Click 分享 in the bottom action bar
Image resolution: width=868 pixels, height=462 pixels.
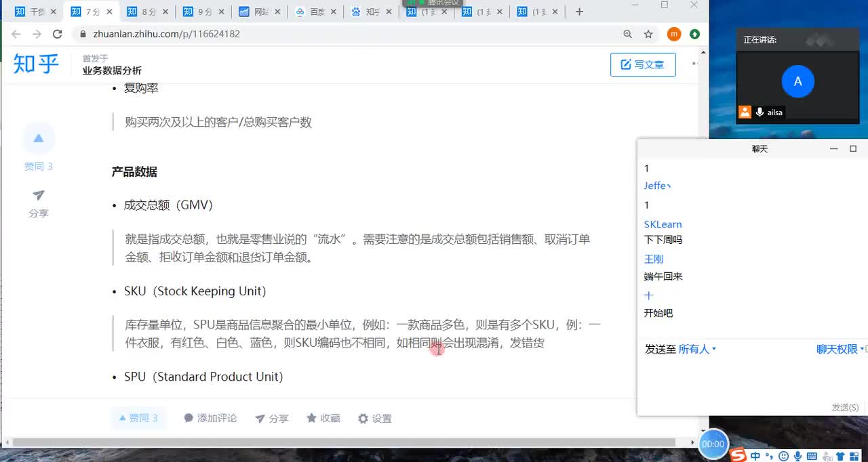point(271,419)
